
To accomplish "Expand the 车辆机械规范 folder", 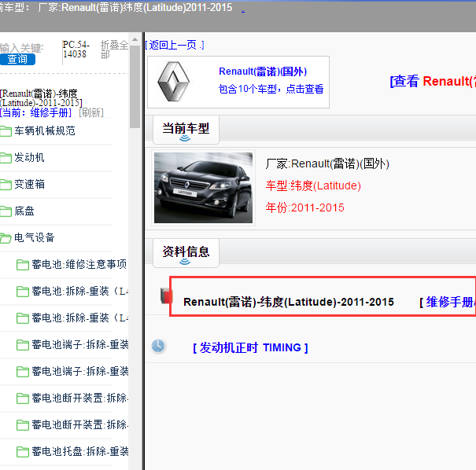I will 45,130.
